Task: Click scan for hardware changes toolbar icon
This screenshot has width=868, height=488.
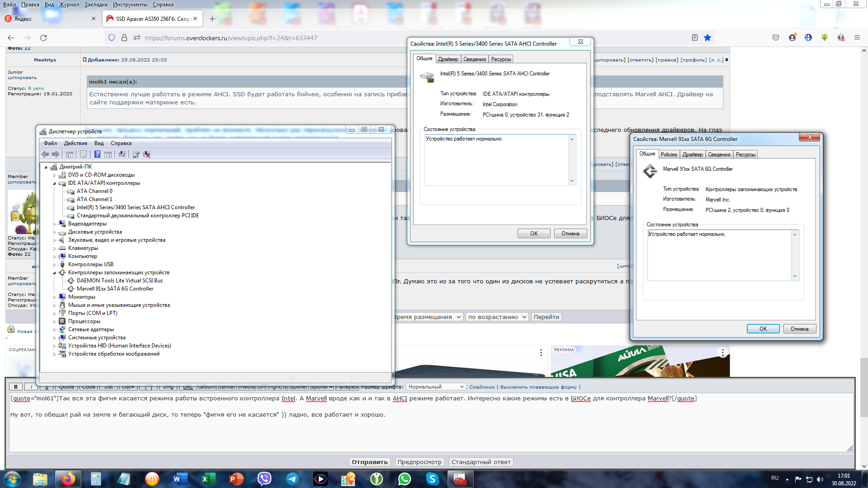Action: [x=122, y=155]
